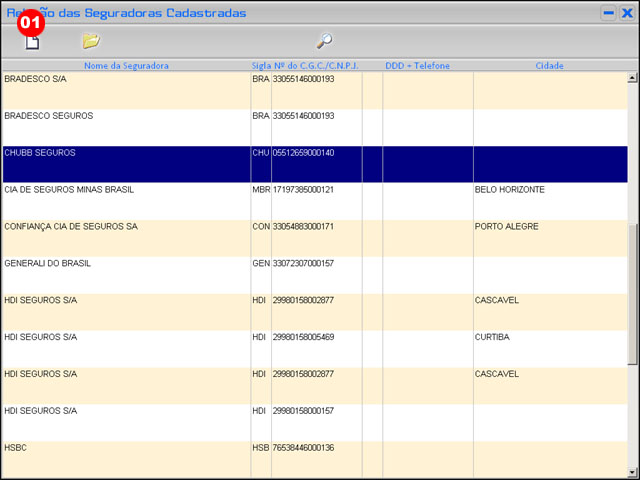Open the yellow folder icon in toolbar
The image size is (640, 480).
pyautogui.click(x=91, y=41)
